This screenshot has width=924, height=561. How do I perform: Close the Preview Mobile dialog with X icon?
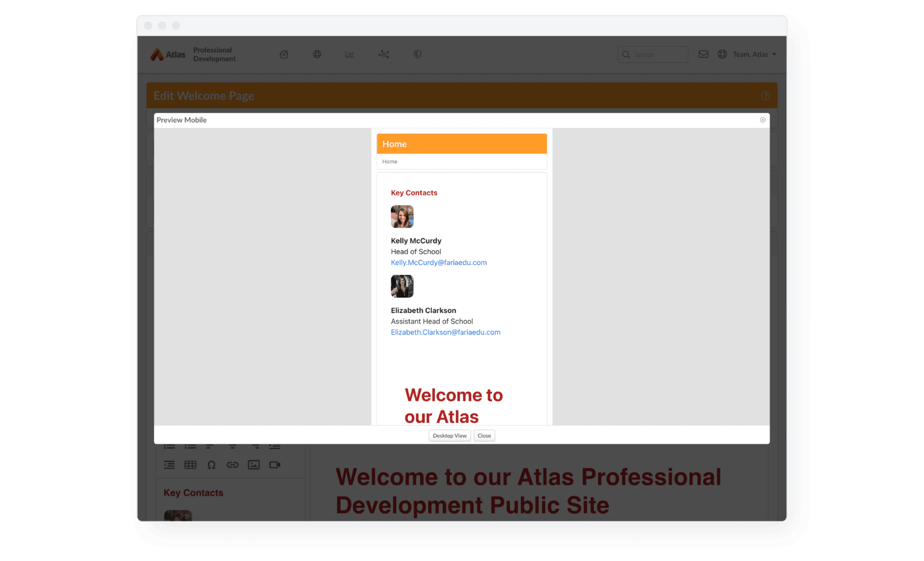tap(763, 120)
